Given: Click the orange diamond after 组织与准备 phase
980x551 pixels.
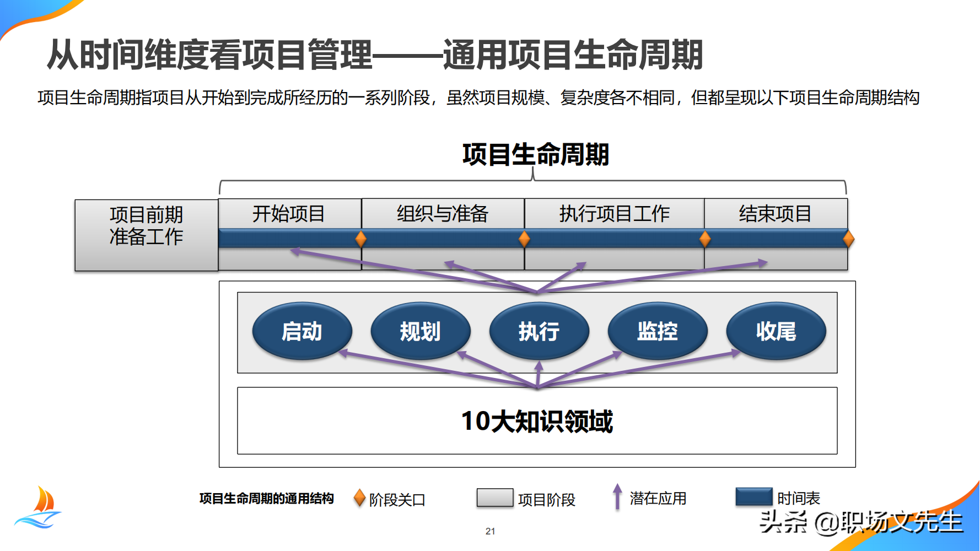Looking at the screenshot, I should pyautogui.click(x=524, y=238).
